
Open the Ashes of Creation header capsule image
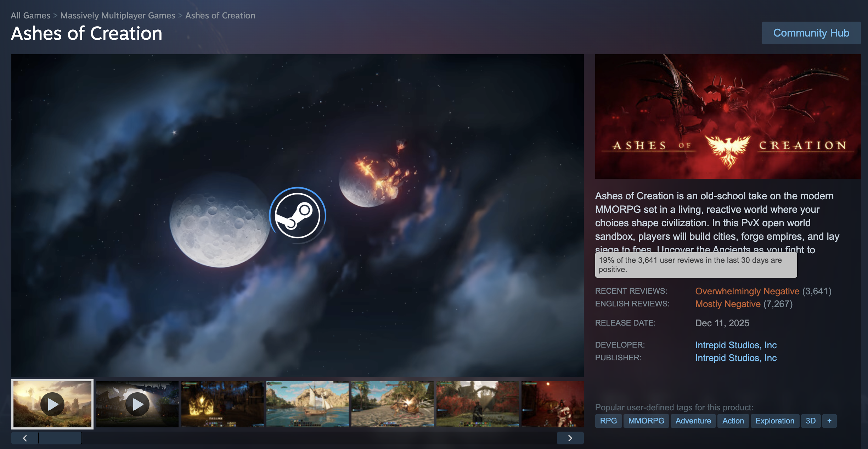pos(728,116)
